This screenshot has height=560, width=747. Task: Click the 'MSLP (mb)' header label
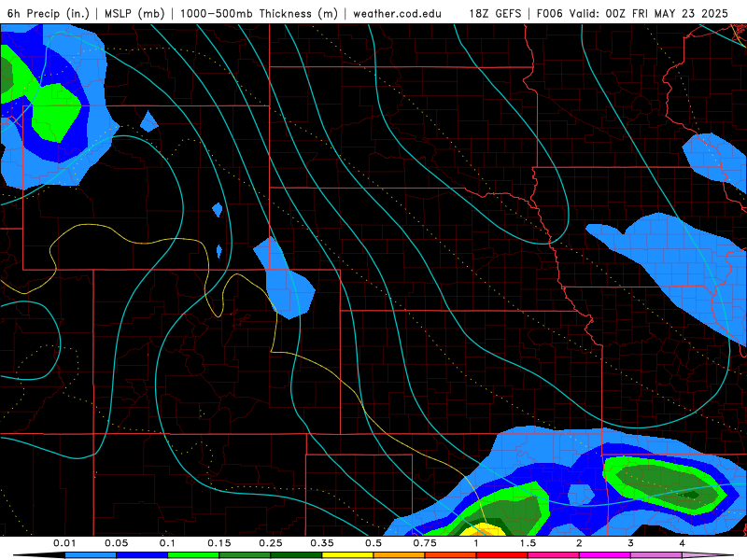coord(134,14)
